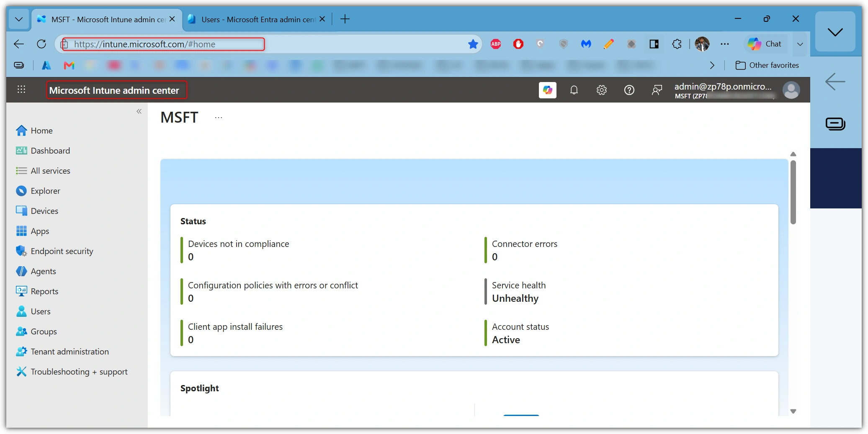This screenshot has height=434, width=868.
Task: Open the ABP extension icon
Action: (496, 44)
